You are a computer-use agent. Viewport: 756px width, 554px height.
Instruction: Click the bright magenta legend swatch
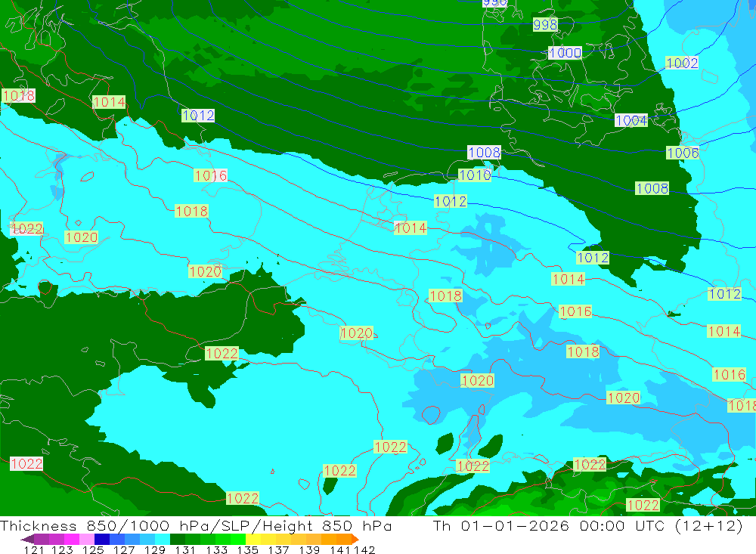(72, 539)
